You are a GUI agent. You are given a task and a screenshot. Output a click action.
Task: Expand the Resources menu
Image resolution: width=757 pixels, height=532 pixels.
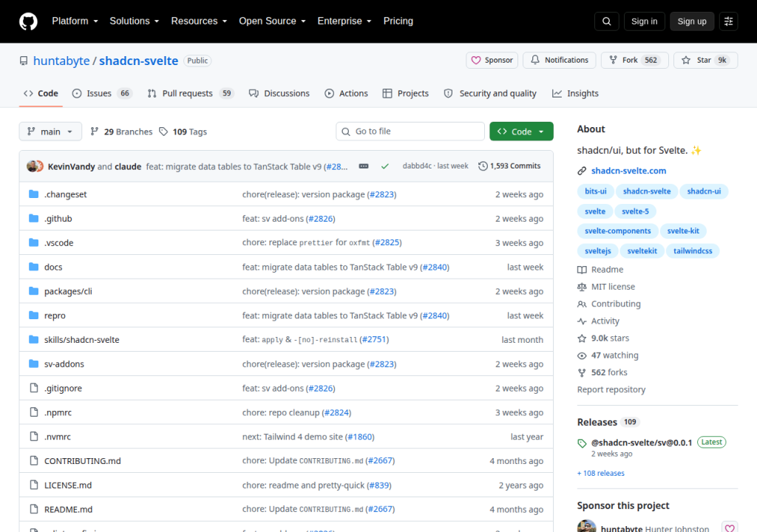coord(199,21)
